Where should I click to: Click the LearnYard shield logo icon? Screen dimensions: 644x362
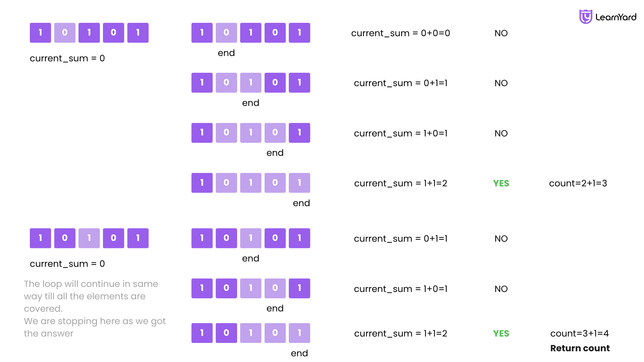[x=586, y=17]
